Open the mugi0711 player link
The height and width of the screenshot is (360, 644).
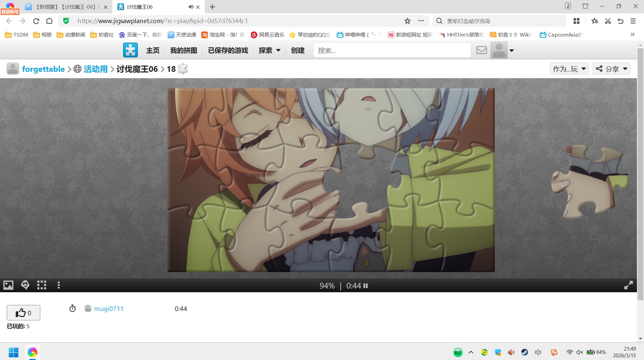(x=109, y=309)
